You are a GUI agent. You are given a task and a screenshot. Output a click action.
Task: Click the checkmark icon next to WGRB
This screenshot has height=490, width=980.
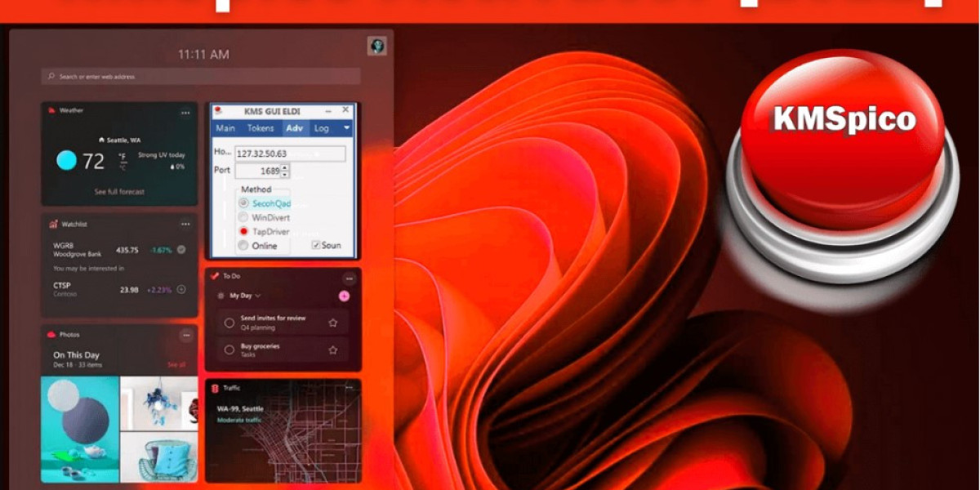click(181, 250)
